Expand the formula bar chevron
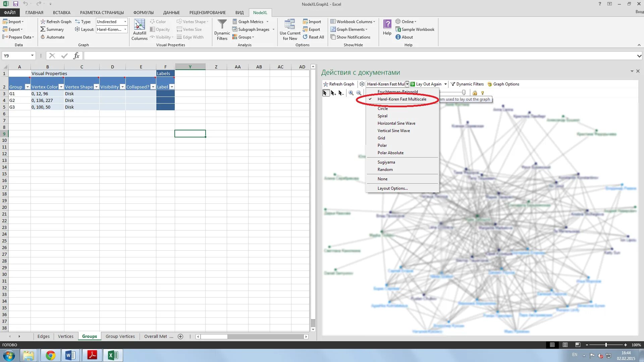Viewport: 644px width, 362px height. pyautogui.click(x=639, y=56)
